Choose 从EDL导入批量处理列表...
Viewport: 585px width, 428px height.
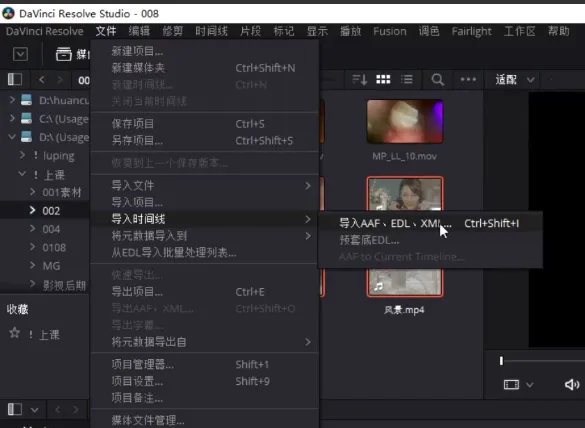[x=204, y=253]
